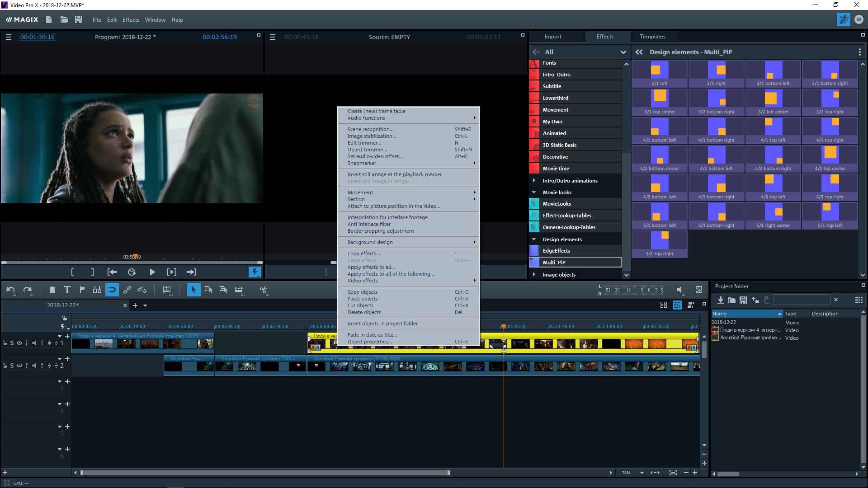Click the scissors split icon
The height and width of the screenshot is (488, 868).
264,290
